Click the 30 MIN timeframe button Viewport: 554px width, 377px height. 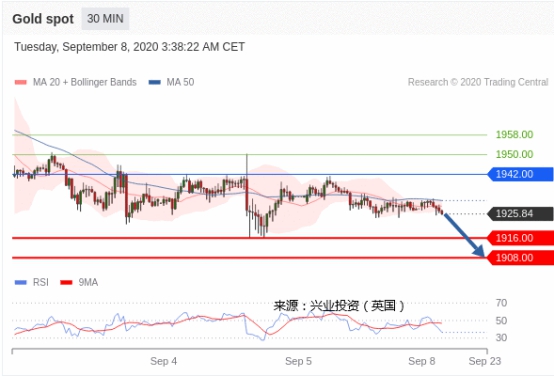coord(105,18)
